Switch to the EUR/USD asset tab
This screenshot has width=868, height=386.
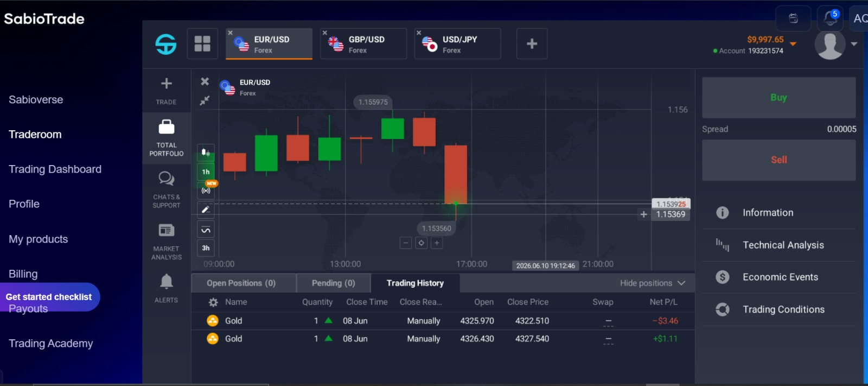point(269,44)
